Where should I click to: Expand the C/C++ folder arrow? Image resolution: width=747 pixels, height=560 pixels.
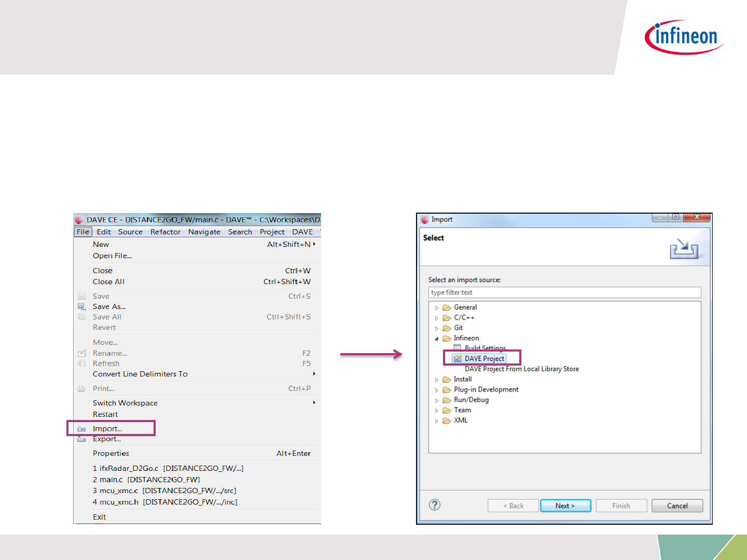437,318
